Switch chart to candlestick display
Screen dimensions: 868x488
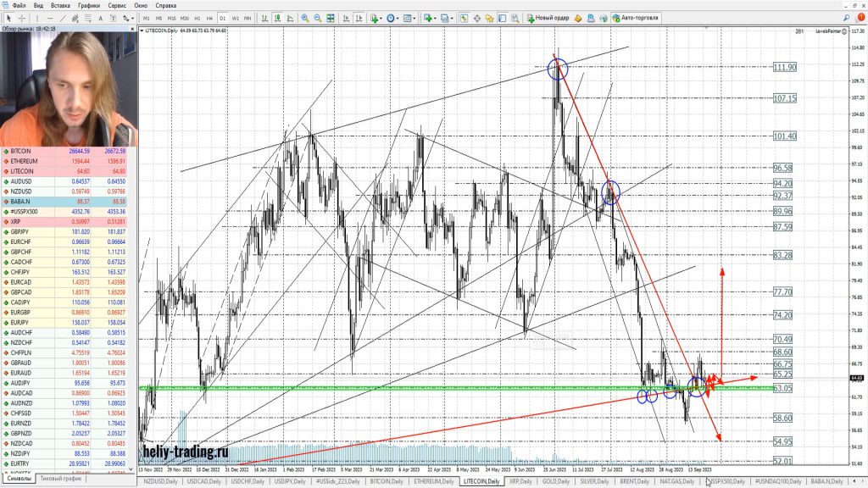276,18
